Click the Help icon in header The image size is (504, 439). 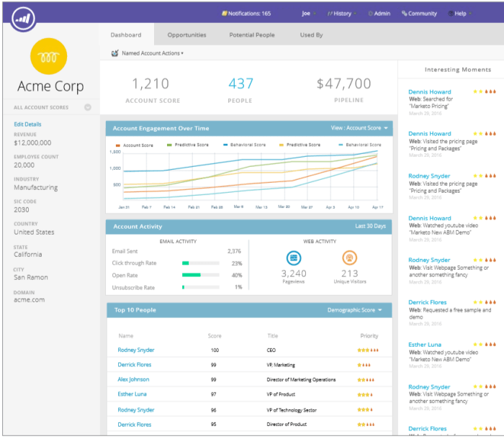pyautogui.click(x=451, y=13)
